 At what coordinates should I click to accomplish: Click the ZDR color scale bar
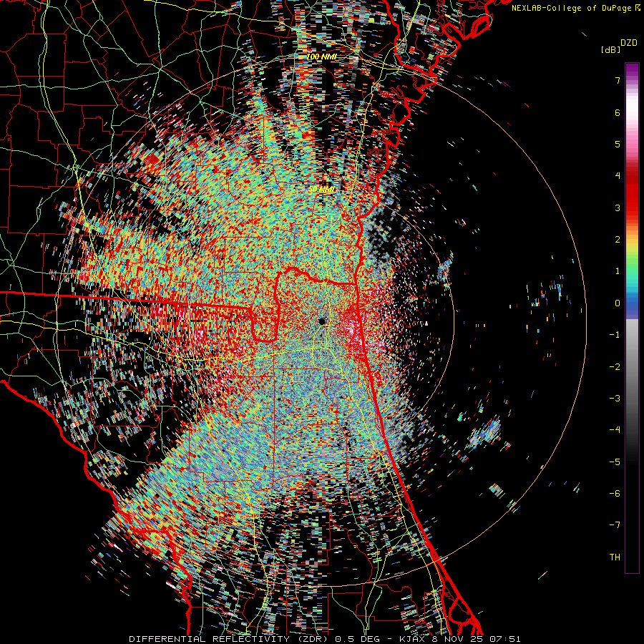632,318
